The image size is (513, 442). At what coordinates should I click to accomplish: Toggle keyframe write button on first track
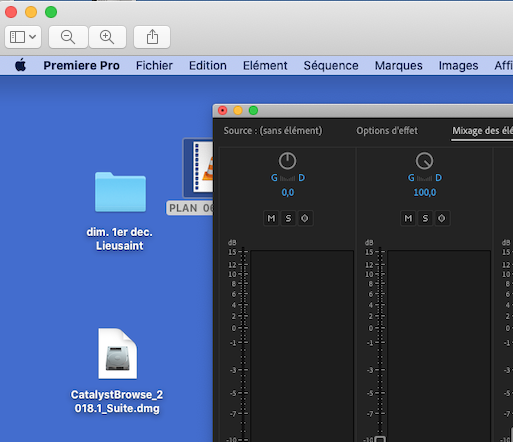[305, 218]
